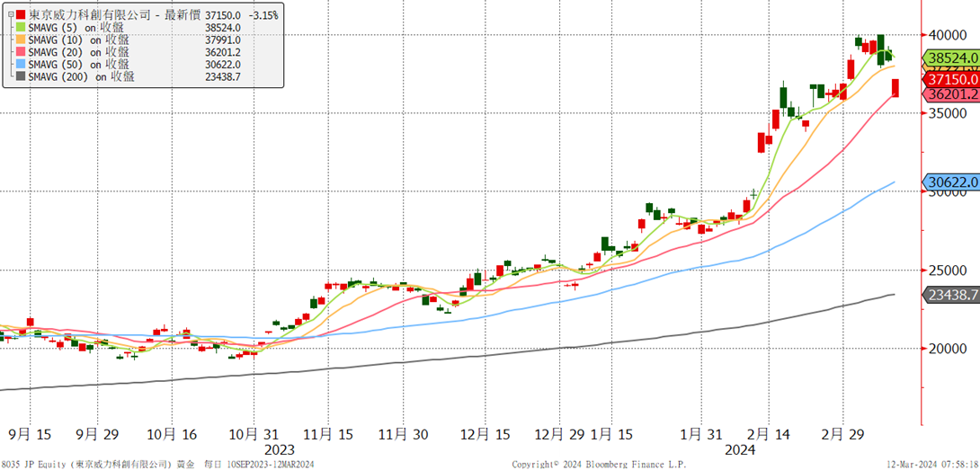Image resolution: width=980 pixels, height=470 pixels.
Task: Click the blue SMAVG (50) color swatch
Action: (x=22, y=65)
